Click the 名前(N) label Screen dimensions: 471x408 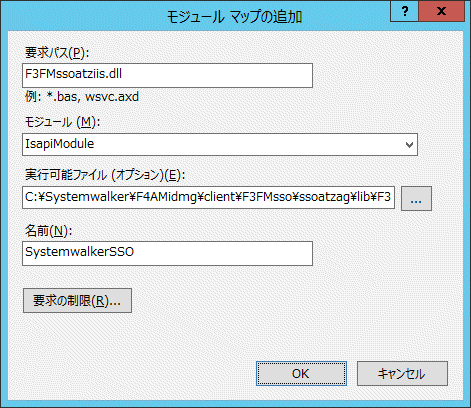49,231
